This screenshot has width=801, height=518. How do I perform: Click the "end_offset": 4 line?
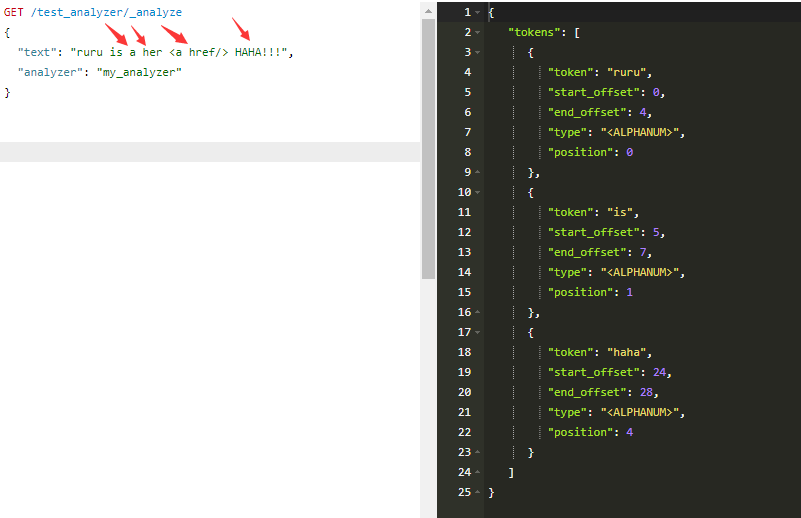point(600,112)
